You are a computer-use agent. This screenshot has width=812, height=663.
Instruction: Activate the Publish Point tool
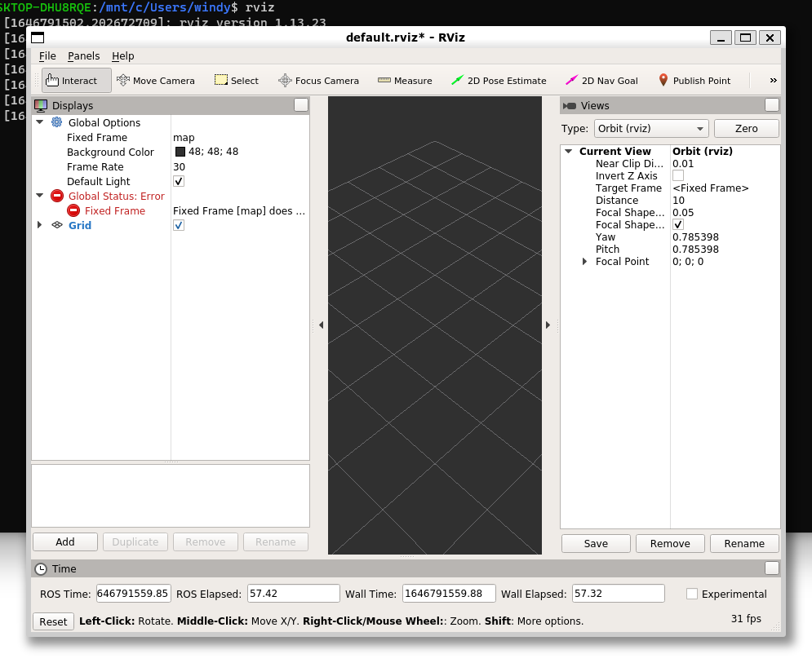694,81
